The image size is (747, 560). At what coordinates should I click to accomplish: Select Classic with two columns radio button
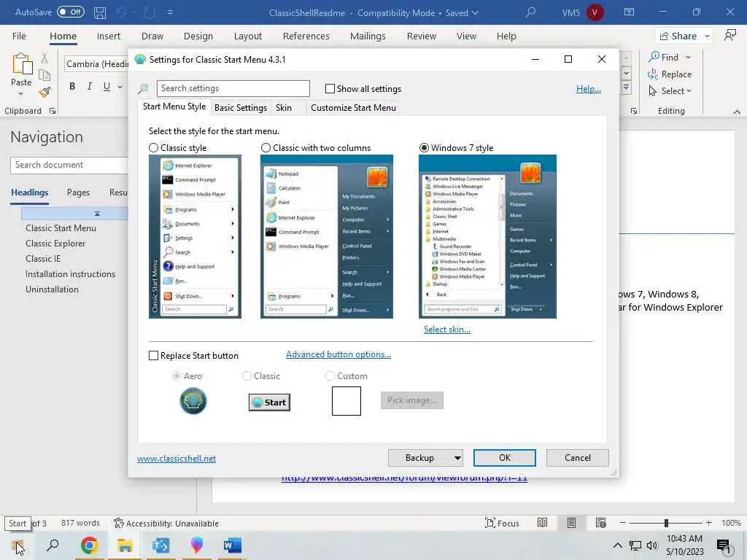click(x=266, y=148)
